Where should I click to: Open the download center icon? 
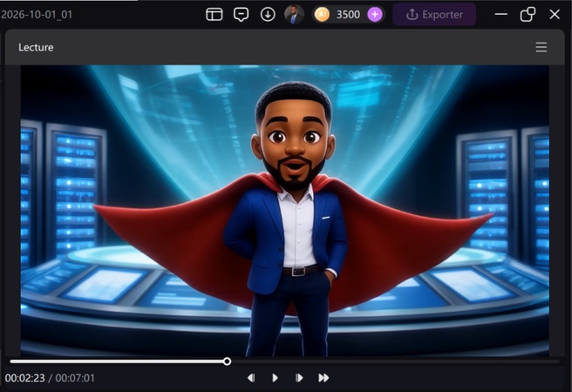click(268, 15)
